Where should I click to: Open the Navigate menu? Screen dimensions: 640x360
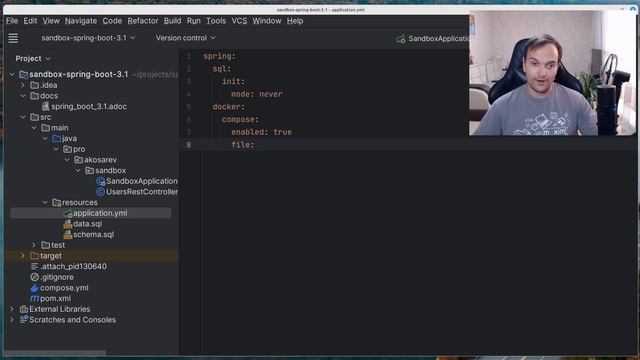click(81, 21)
